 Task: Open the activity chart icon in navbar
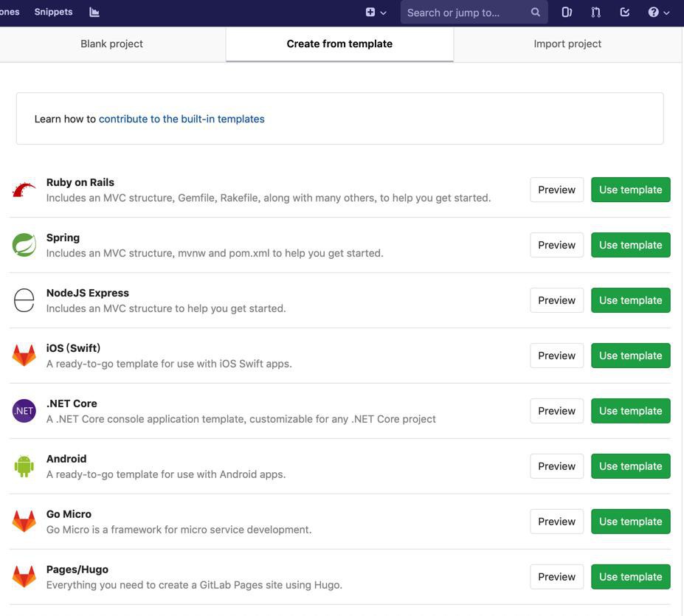(x=94, y=13)
